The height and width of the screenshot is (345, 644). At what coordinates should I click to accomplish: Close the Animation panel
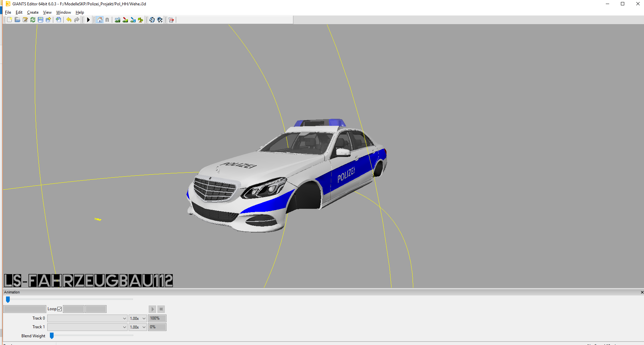tap(642, 292)
